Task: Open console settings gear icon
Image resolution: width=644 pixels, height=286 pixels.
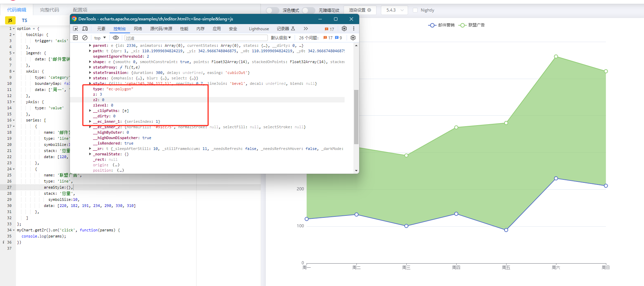Action: (x=353, y=38)
